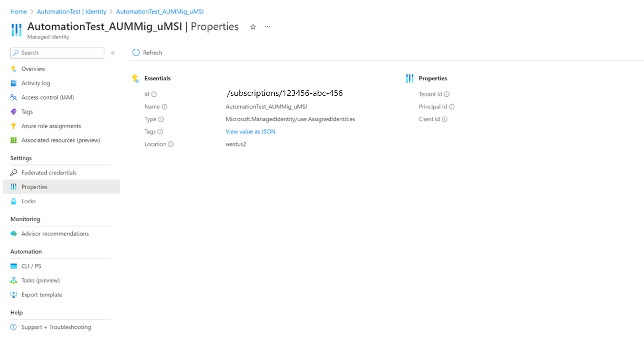Collapse the sidebar with double chevron
The height and width of the screenshot is (341, 644).
[x=113, y=53]
